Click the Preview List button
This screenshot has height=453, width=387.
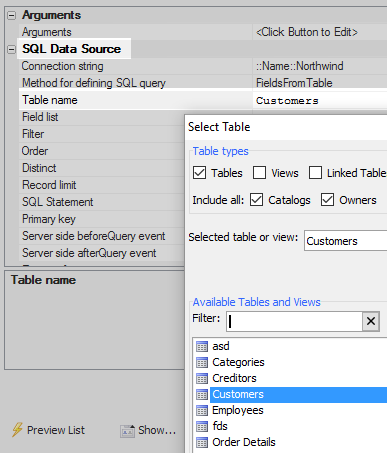(x=48, y=430)
